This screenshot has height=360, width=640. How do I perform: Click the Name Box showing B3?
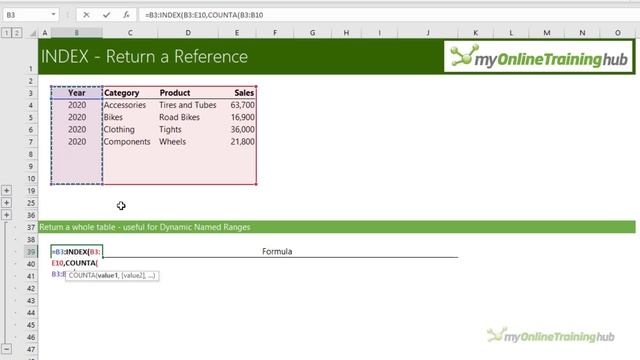pyautogui.click(x=27, y=15)
